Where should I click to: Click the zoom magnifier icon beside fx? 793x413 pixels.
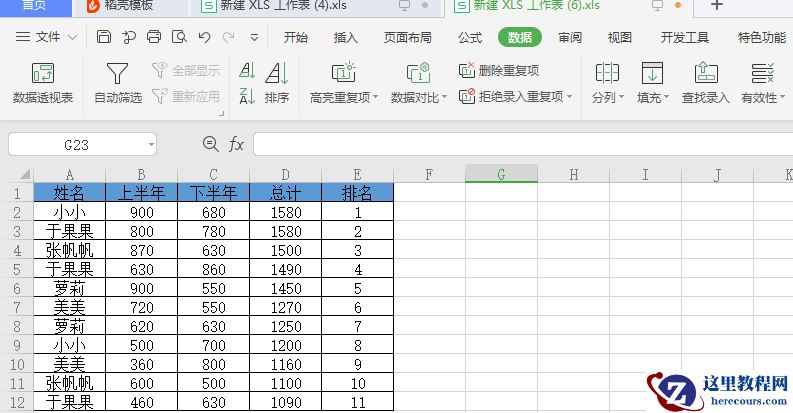click(210, 144)
